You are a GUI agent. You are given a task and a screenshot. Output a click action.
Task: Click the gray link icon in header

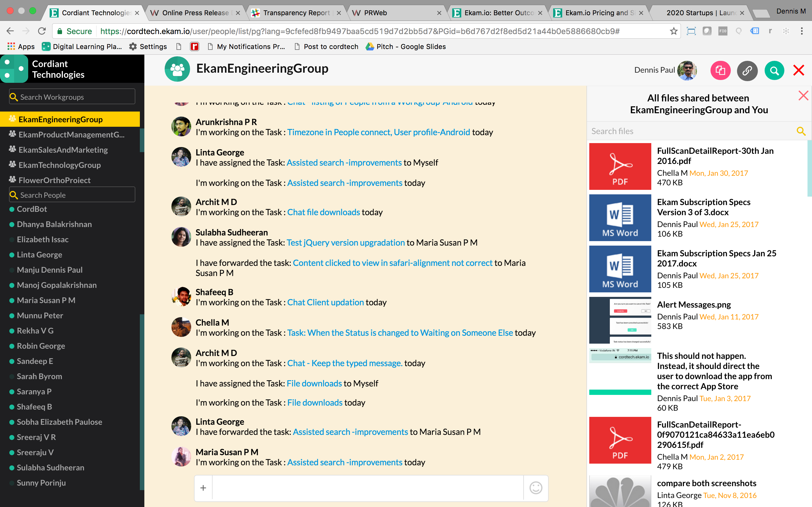coord(747,70)
